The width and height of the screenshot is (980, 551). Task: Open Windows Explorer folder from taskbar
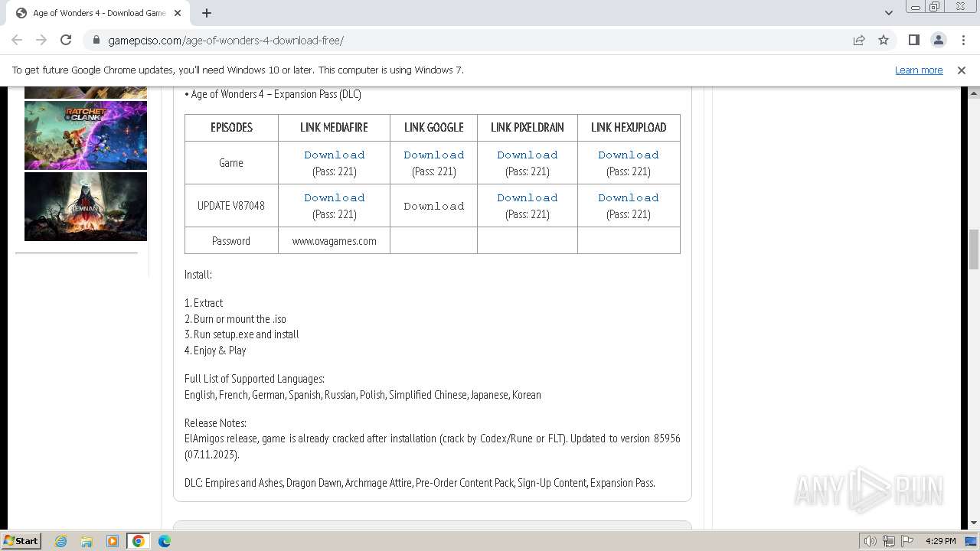point(87,541)
